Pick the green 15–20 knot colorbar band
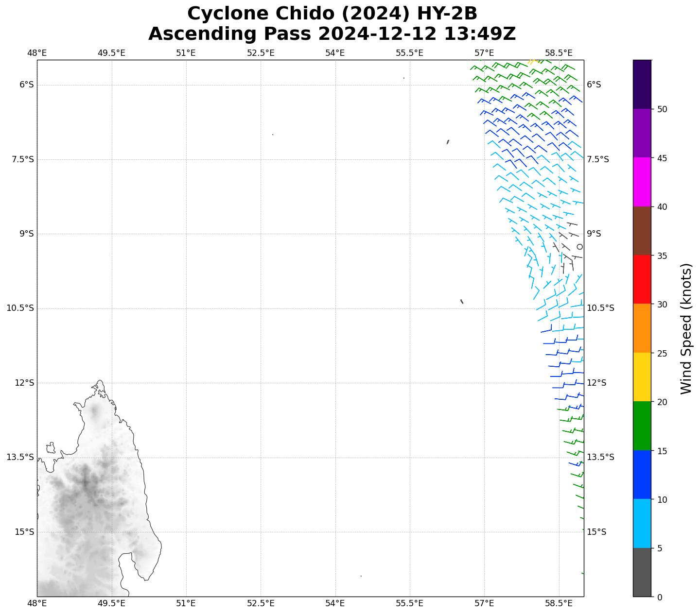 (642, 426)
